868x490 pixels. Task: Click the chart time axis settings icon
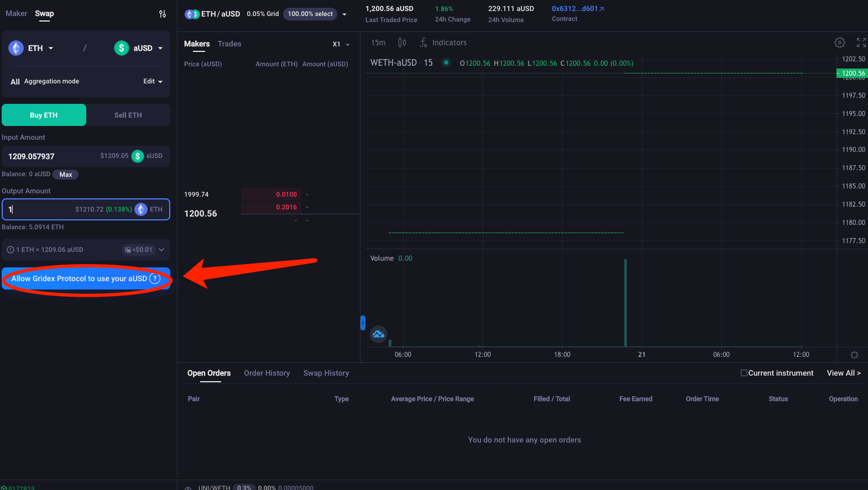[x=854, y=355]
